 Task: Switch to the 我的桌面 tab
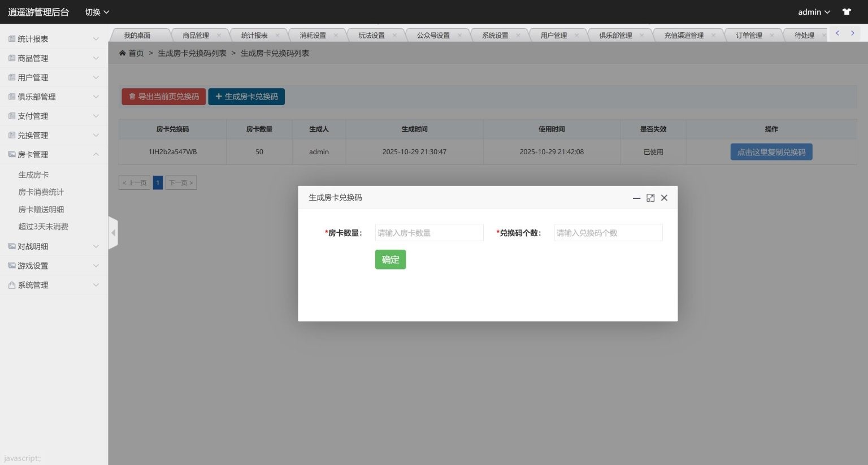pos(137,34)
